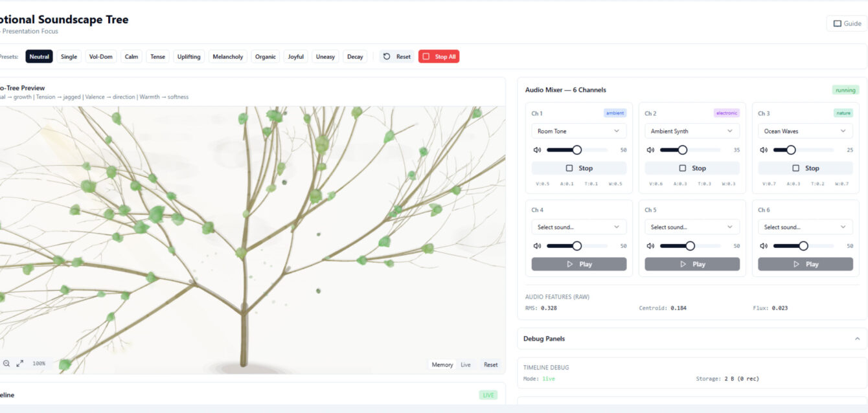
Task: Click the 100% zoom level indicator
Action: [38, 363]
